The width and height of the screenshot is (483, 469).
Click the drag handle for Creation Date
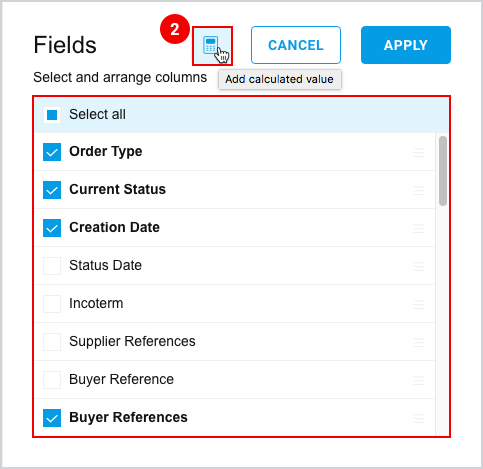[419, 228]
